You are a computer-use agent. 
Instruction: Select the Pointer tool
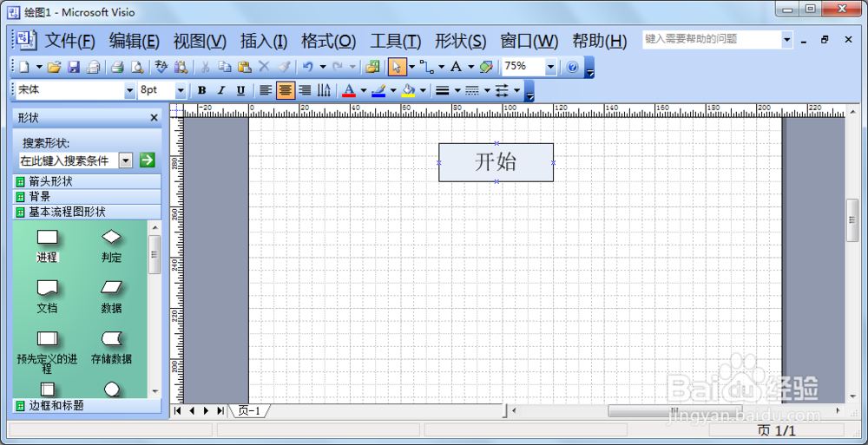pos(397,68)
